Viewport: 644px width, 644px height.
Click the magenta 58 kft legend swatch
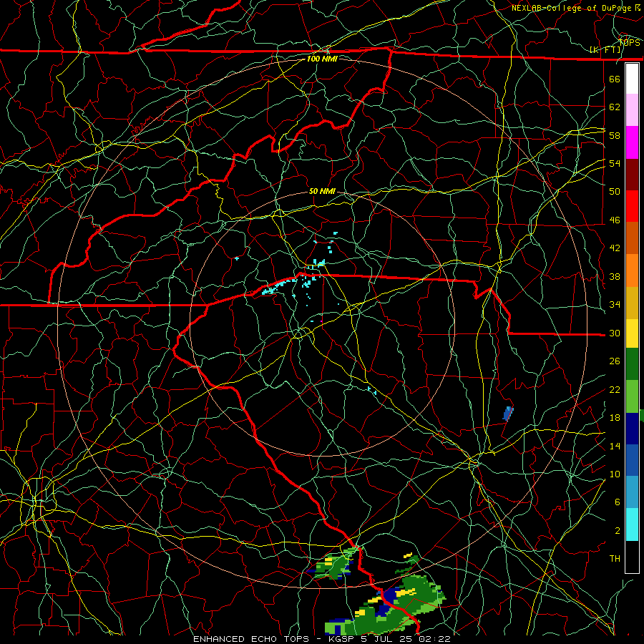[x=632, y=142]
